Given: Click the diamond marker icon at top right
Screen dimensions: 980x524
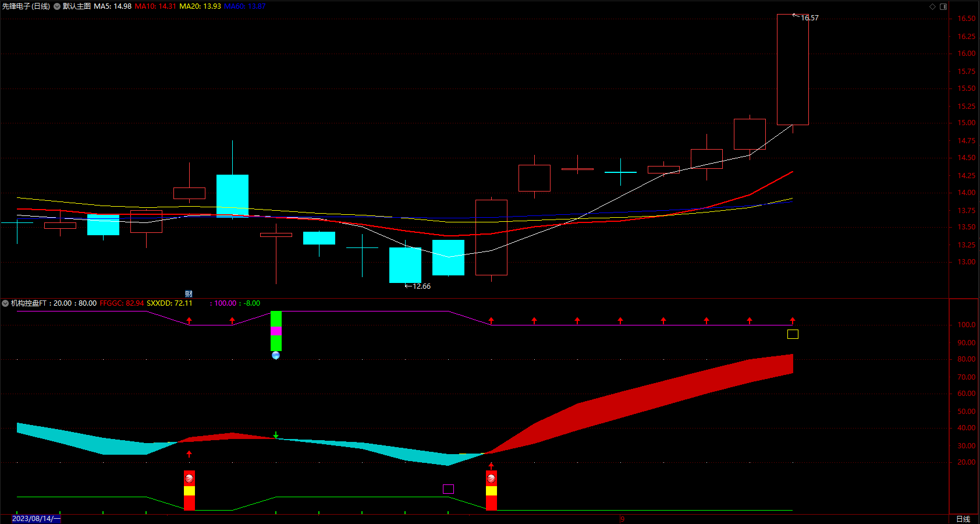Looking at the screenshot, I should (932, 6).
